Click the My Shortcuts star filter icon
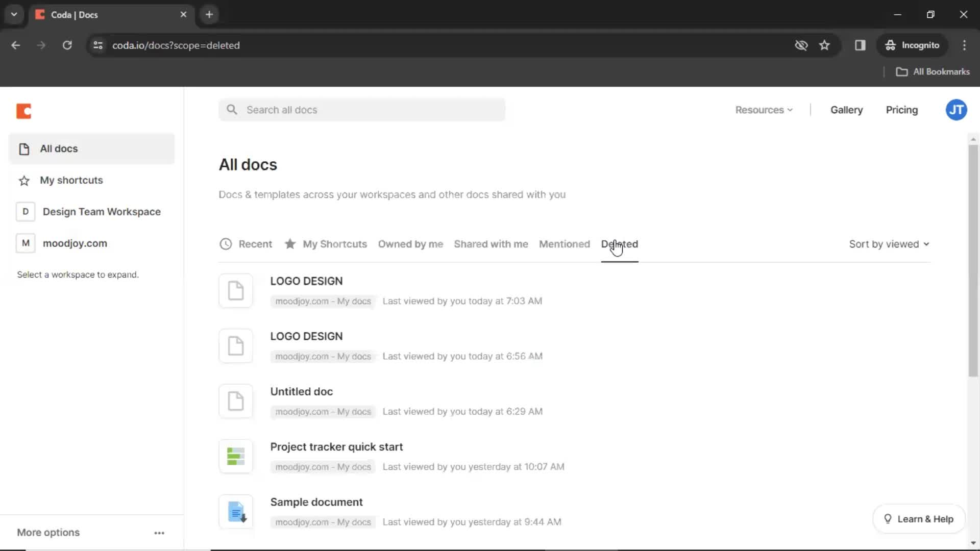980x551 pixels. [x=291, y=243]
